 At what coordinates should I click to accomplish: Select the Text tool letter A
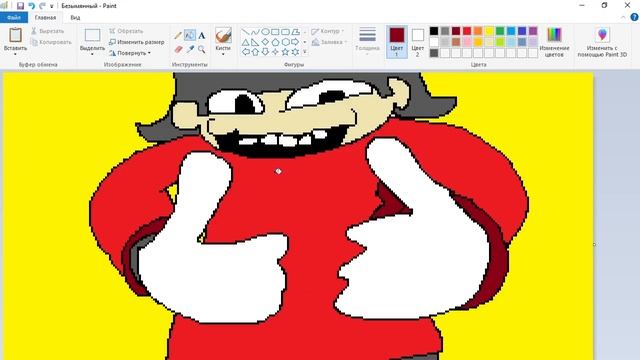point(202,36)
